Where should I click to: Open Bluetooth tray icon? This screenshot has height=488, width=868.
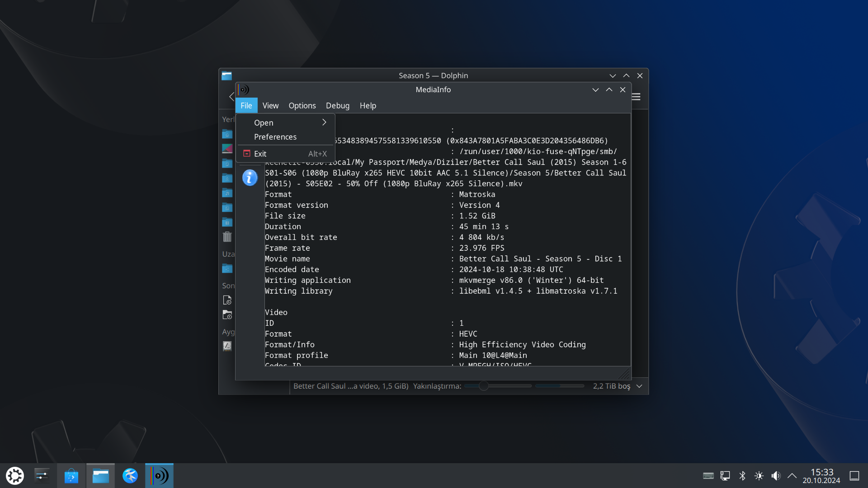click(x=742, y=475)
